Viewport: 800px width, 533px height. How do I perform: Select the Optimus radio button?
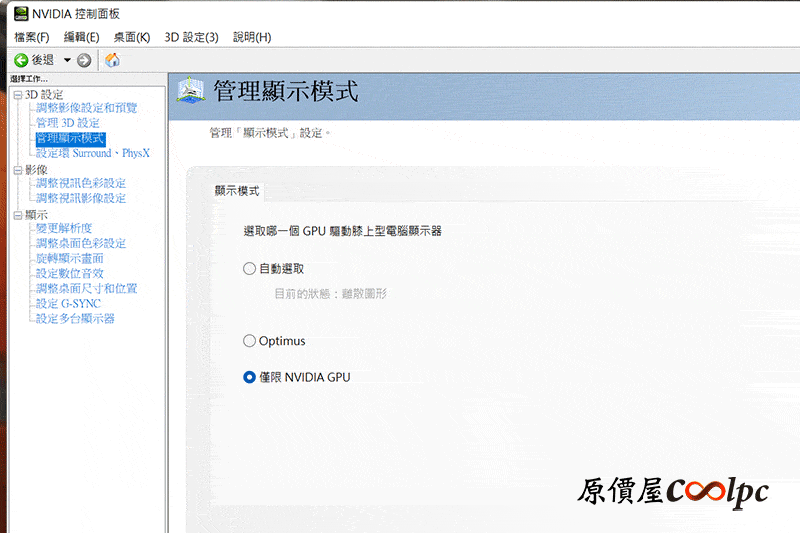coord(249,341)
